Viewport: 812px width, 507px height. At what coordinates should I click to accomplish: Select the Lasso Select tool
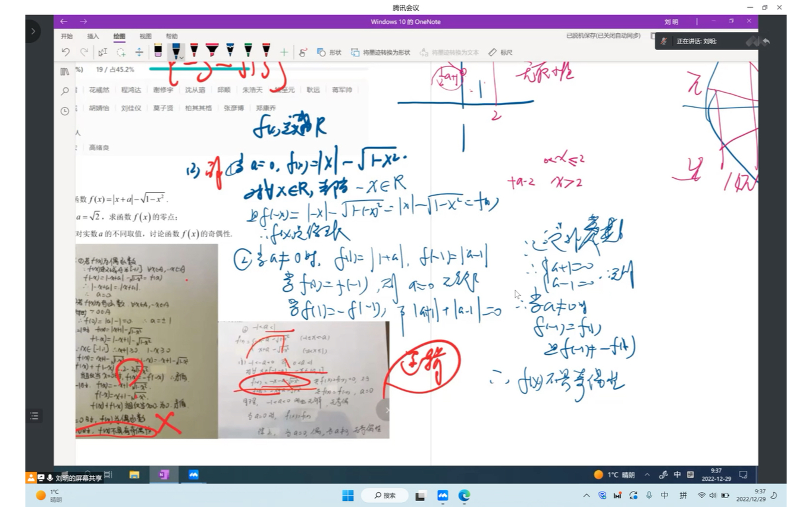click(121, 52)
